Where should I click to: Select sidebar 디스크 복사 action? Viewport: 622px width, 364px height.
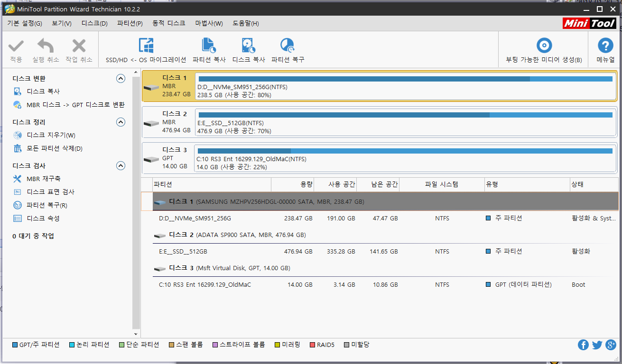pos(43,91)
